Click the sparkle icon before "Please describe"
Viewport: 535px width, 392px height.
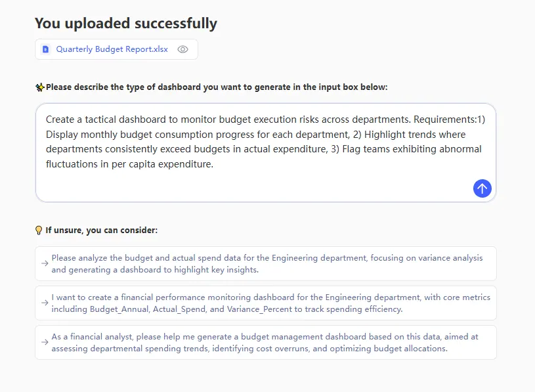[x=40, y=87]
